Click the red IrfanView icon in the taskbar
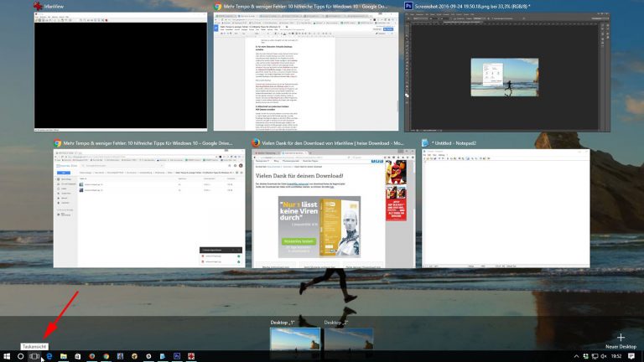This screenshot has height=362, width=644. (191, 356)
